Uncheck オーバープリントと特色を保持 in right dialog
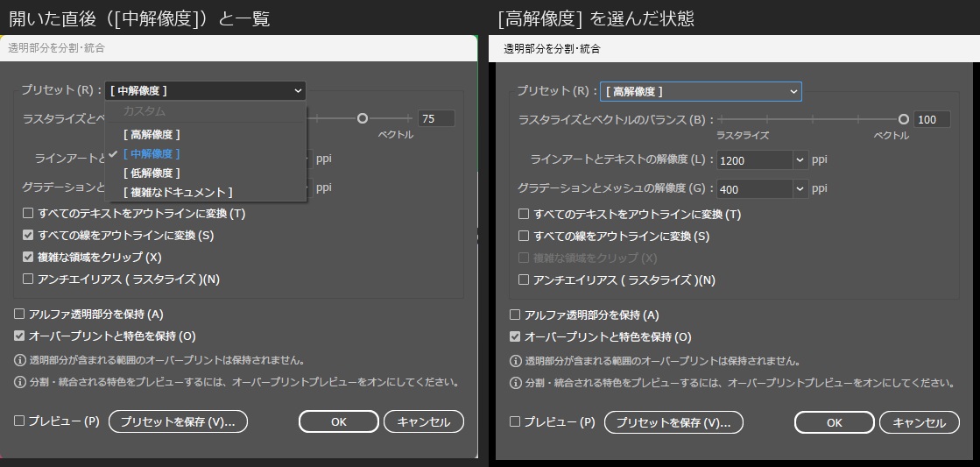Screen dimensions: 980x467 (x=515, y=336)
